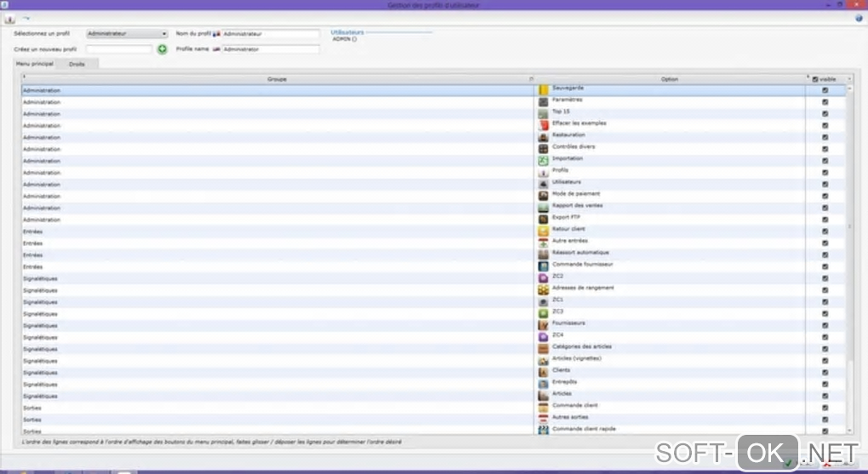Click the vertical scrollbar up arrow

[849, 89]
